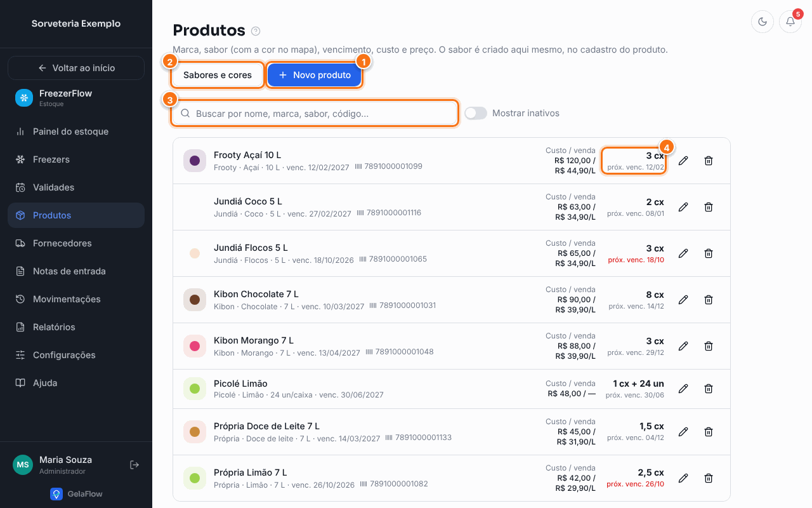Click the Novo produto button
The image size is (812, 508).
(315, 75)
